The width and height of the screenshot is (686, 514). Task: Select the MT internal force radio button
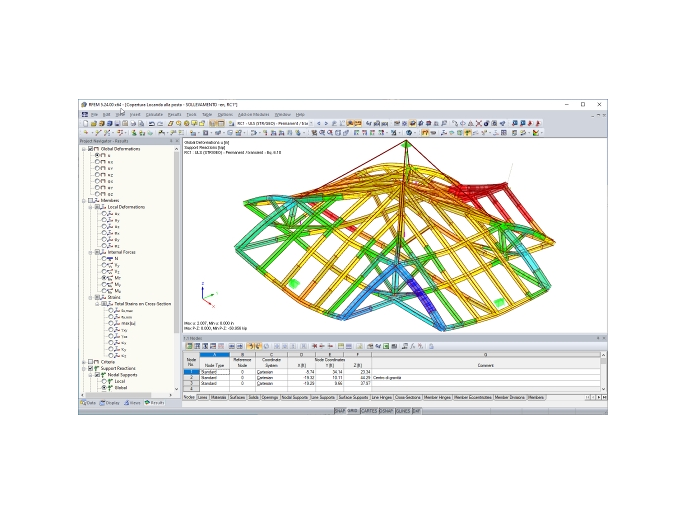coord(104,278)
